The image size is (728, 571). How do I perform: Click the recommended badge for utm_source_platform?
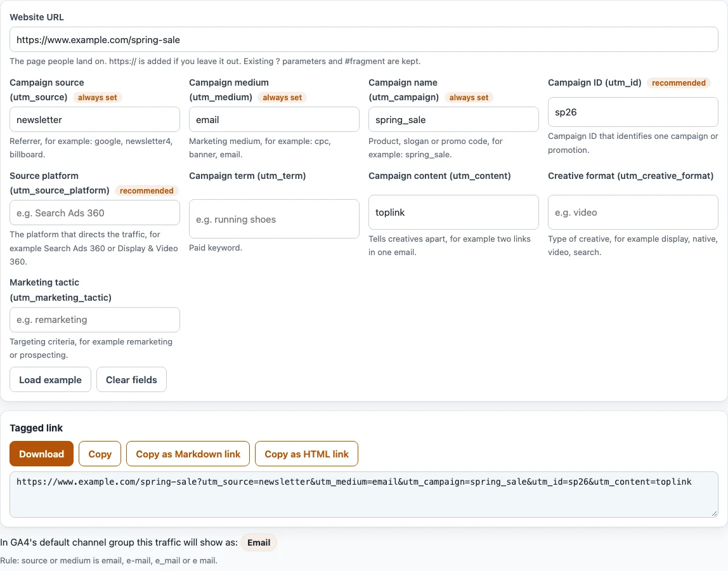pos(146,190)
